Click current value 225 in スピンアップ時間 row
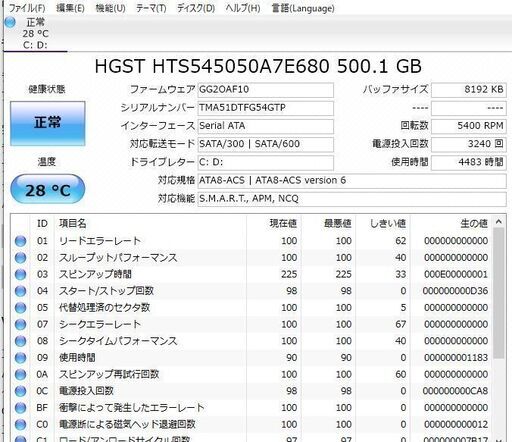Image resolution: width=512 pixels, height=442 pixels. point(289,274)
